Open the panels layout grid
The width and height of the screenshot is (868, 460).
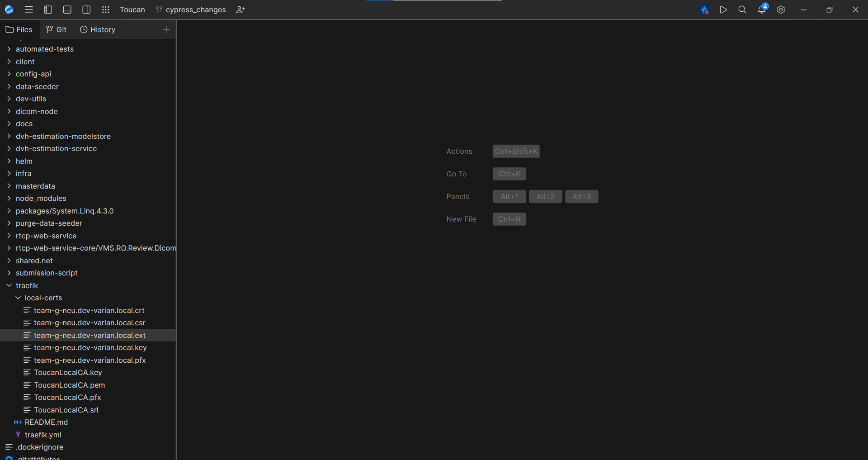pyautogui.click(x=105, y=9)
